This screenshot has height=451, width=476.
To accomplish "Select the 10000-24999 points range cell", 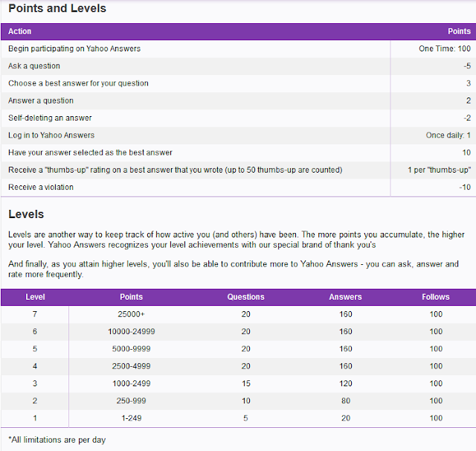I will click(x=131, y=332).
